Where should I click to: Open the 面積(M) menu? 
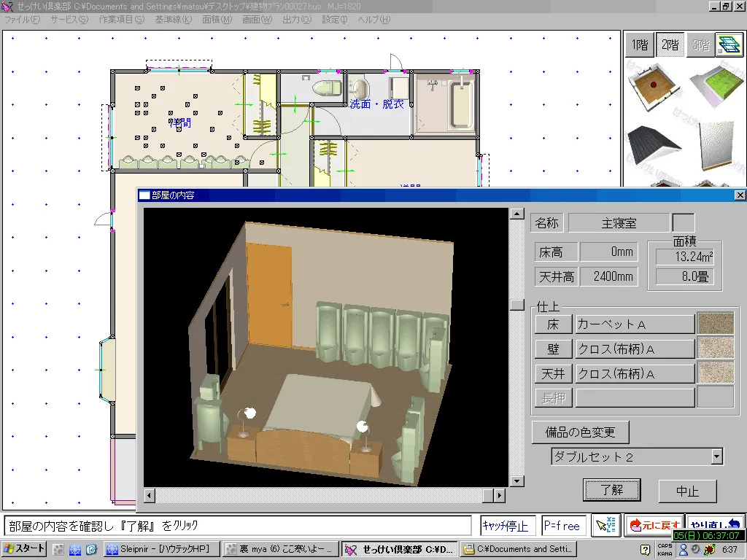(x=217, y=20)
